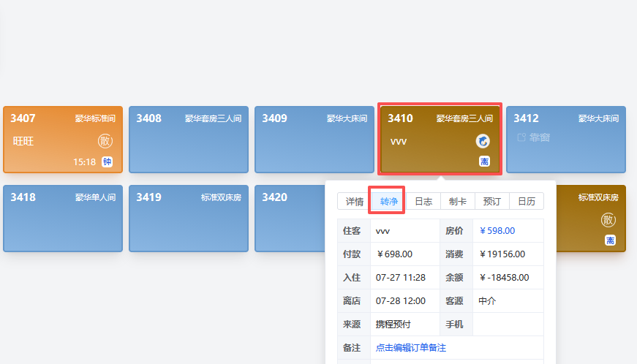
Task: Select room card 3412
Action: [566, 140]
